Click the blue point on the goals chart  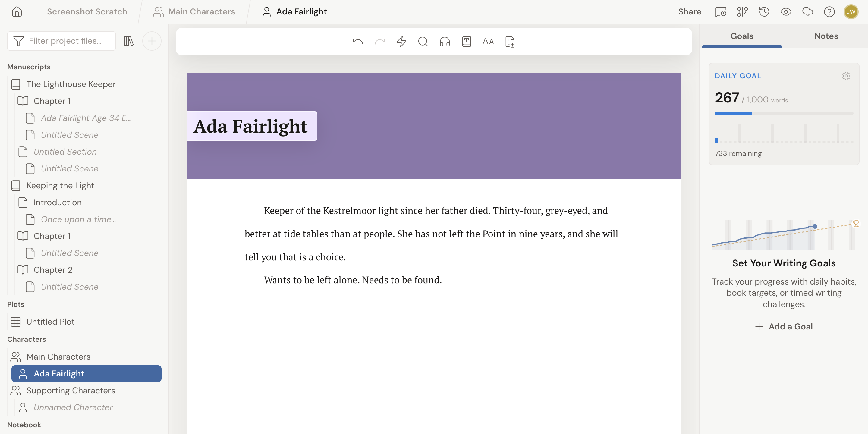coord(815,226)
